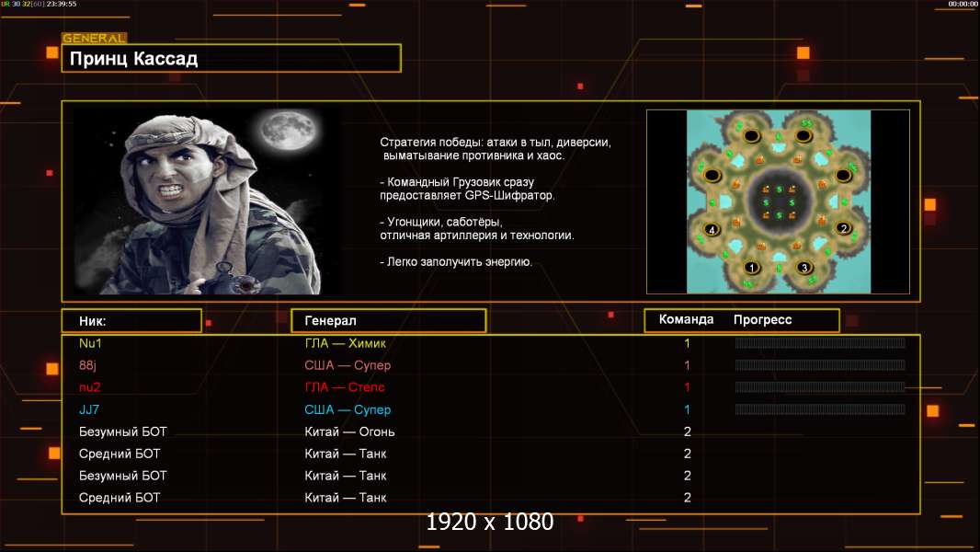Click team number 1 in Nu1 row
Image resolution: width=980 pixels, height=552 pixels.
coord(687,343)
